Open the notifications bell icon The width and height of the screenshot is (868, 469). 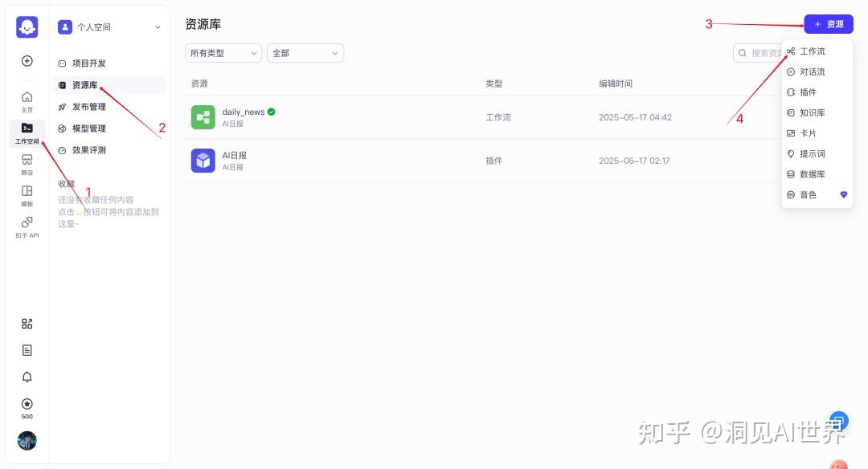coord(27,377)
